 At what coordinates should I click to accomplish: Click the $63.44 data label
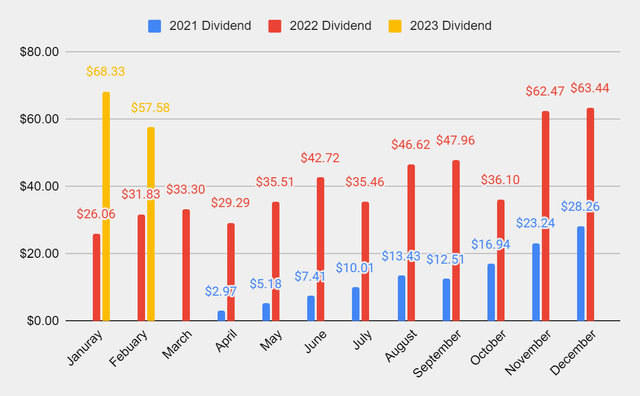click(590, 88)
